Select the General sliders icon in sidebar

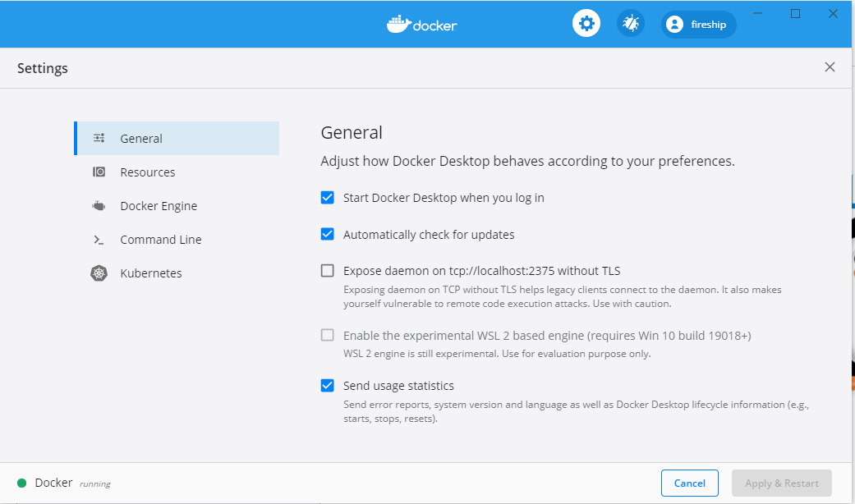(x=99, y=138)
